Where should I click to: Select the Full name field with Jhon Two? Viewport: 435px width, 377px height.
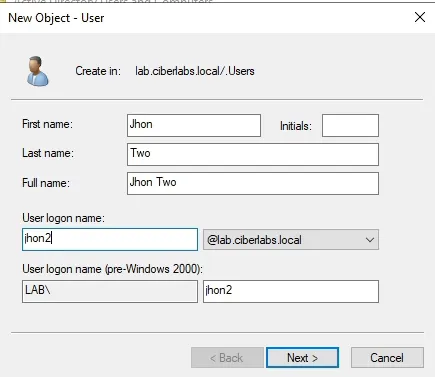click(253, 183)
